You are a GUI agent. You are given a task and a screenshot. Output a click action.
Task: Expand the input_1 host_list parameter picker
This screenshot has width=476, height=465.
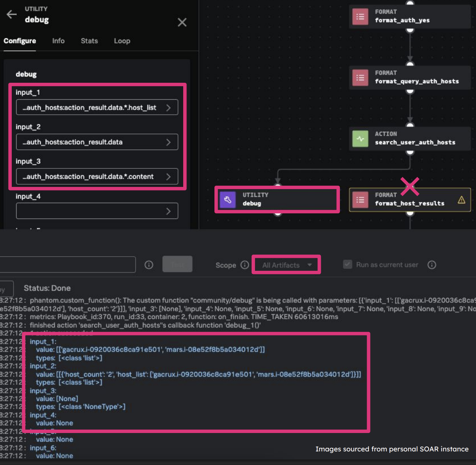(169, 107)
